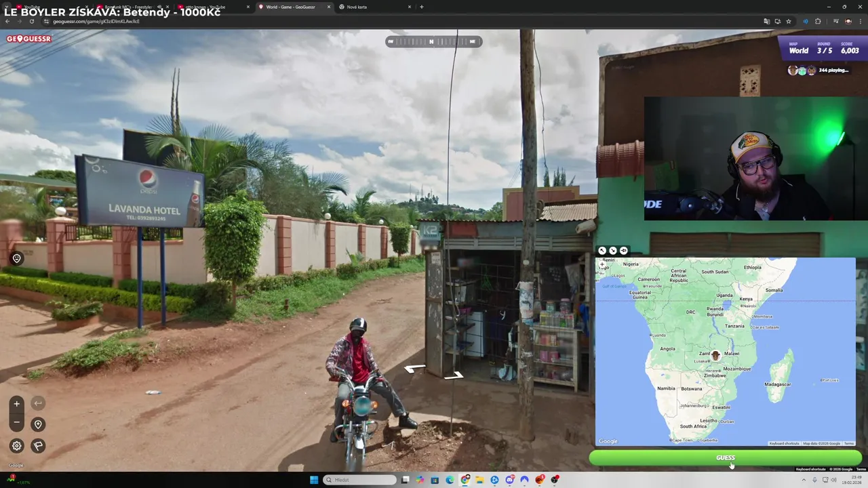
Task: Open the media control icon
Action: pyautogui.click(x=836, y=21)
